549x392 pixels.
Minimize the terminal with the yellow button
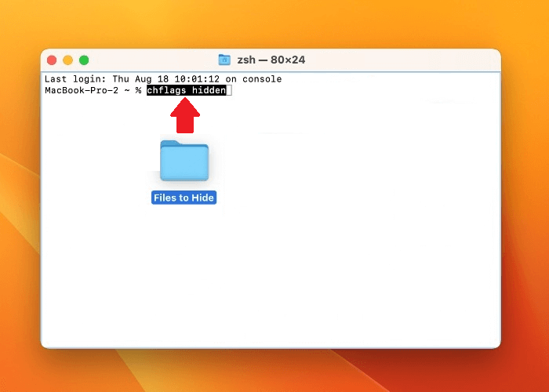tap(67, 60)
